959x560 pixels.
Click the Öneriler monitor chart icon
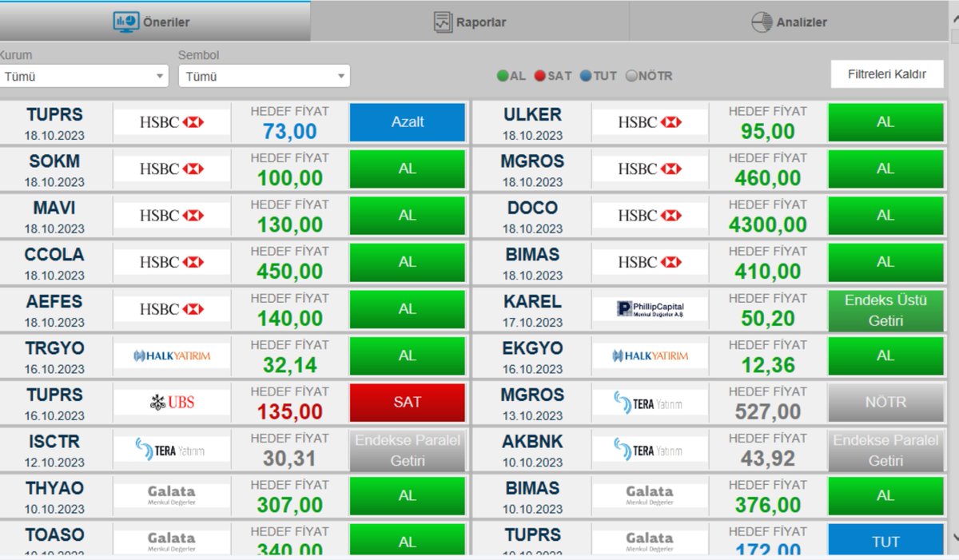(126, 22)
